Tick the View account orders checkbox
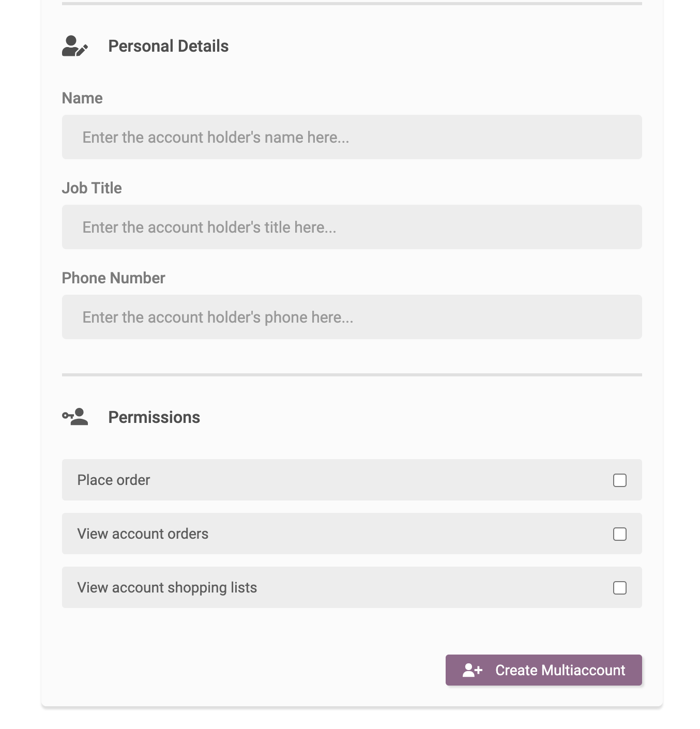The height and width of the screenshot is (729, 700). (x=620, y=534)
